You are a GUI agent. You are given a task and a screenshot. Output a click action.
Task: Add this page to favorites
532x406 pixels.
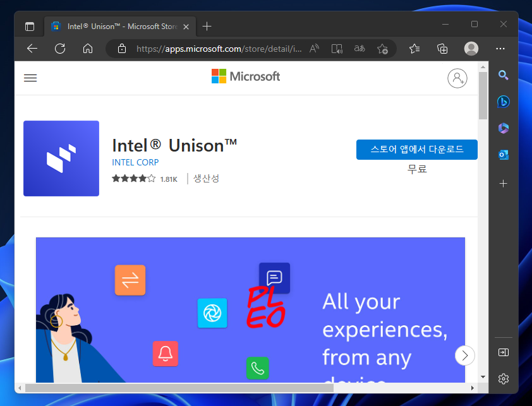[382, 49]
